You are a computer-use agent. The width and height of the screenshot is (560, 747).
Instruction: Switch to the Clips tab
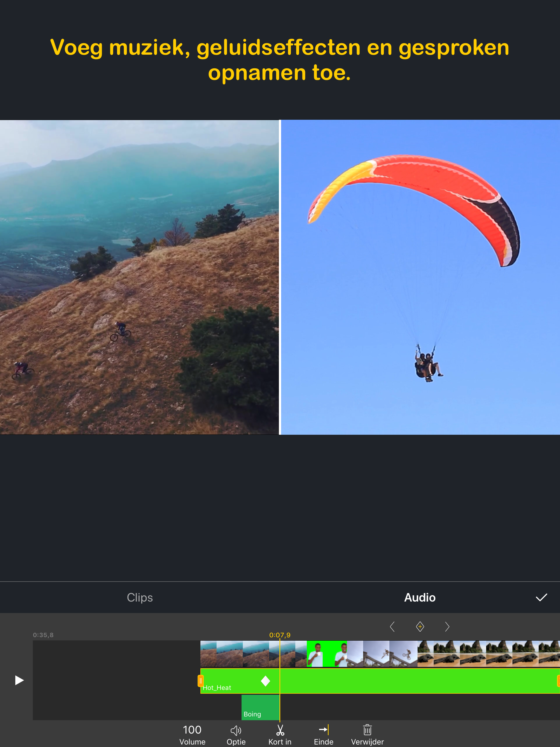(x=140, y=597)
